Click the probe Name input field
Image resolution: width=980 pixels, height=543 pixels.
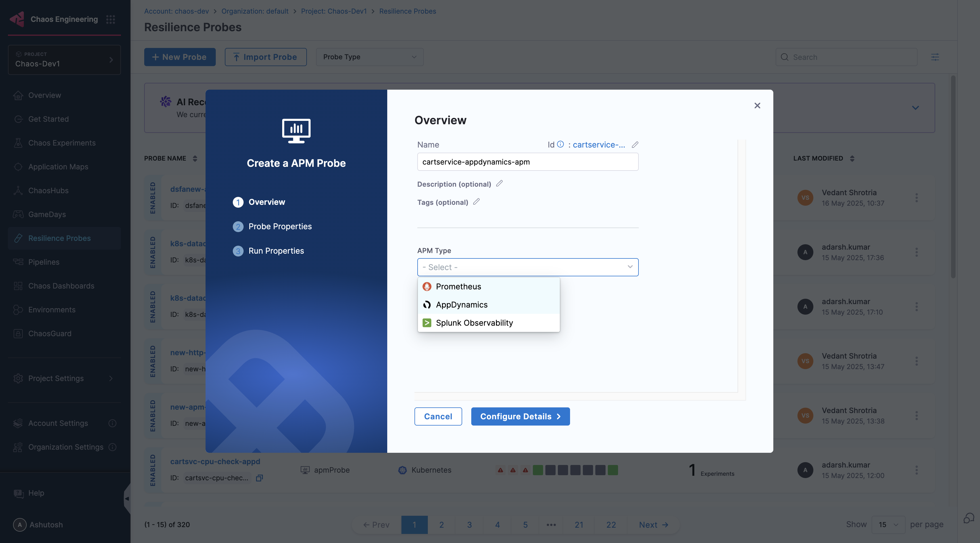[x=527, y=162]
